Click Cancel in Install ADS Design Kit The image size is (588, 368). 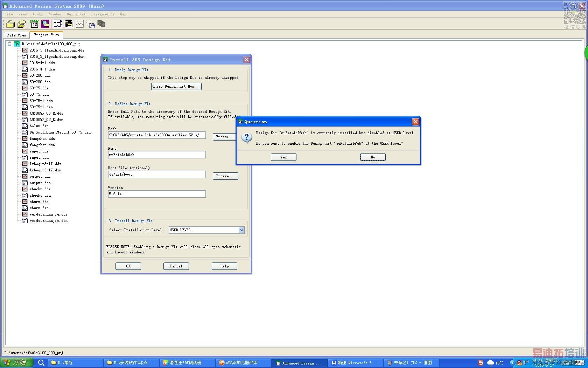tap(176, 266)
